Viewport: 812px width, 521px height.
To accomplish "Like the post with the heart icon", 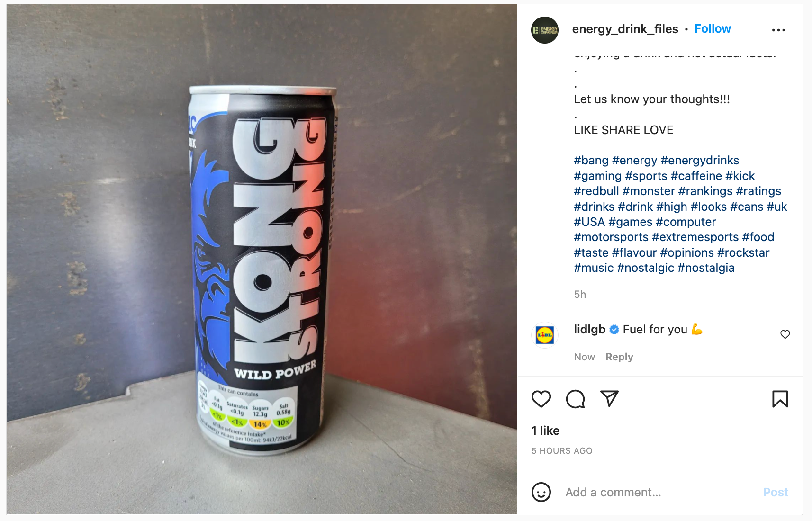I will coord(541,399).
